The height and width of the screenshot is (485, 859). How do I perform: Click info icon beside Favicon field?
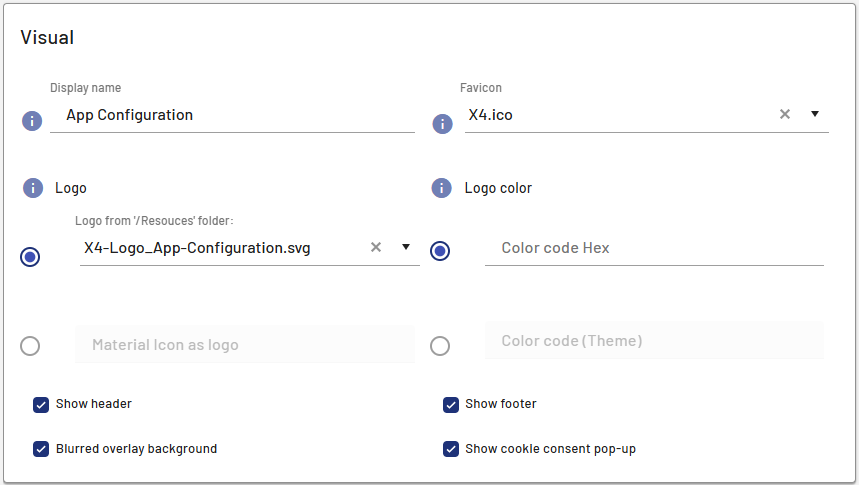[x=442, y=124]
